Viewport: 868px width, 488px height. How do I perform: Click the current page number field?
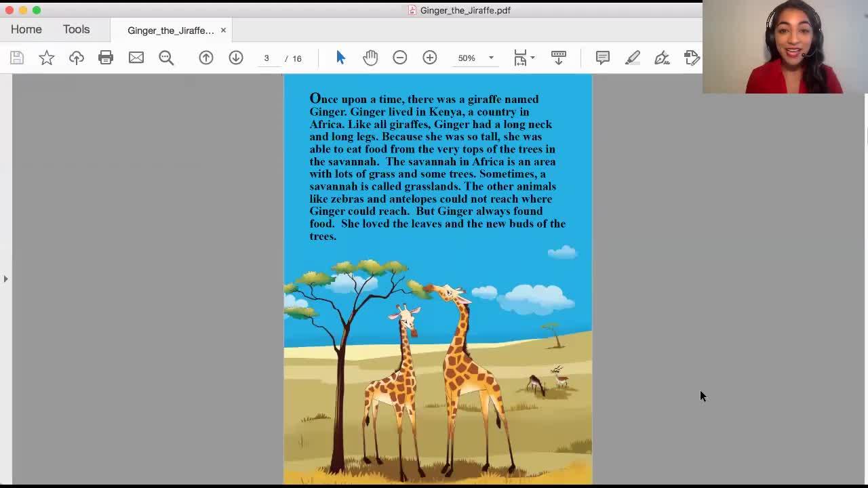pyautogui.click(x=267, y=58)
